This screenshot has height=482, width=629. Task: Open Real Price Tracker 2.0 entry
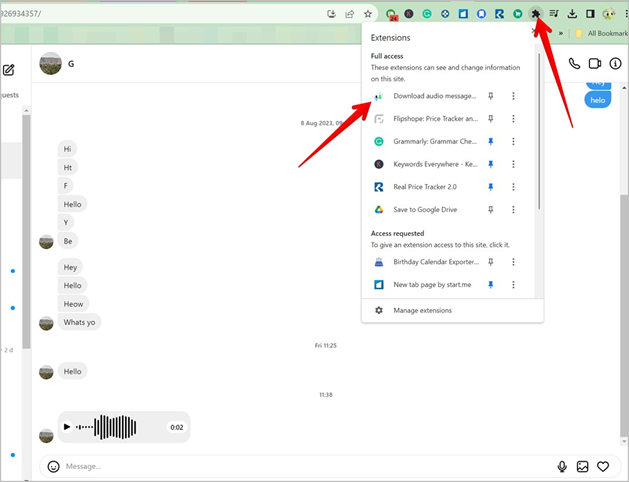click(x=425, y=187)
